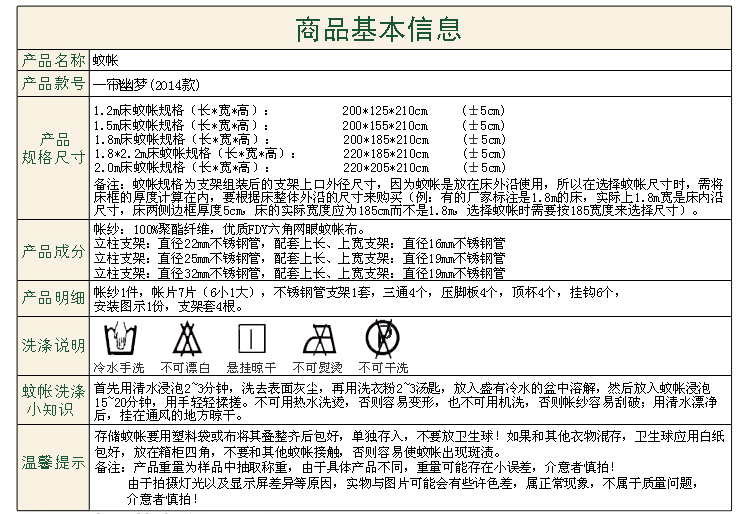
Task: Click the row label 产品款号
Action: pos(53,84)
